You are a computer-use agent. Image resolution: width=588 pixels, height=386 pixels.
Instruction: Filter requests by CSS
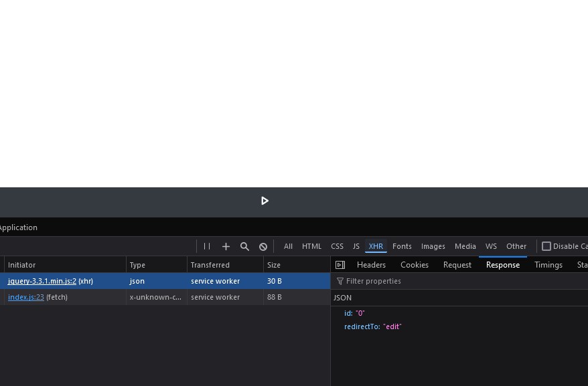(337, 246)
